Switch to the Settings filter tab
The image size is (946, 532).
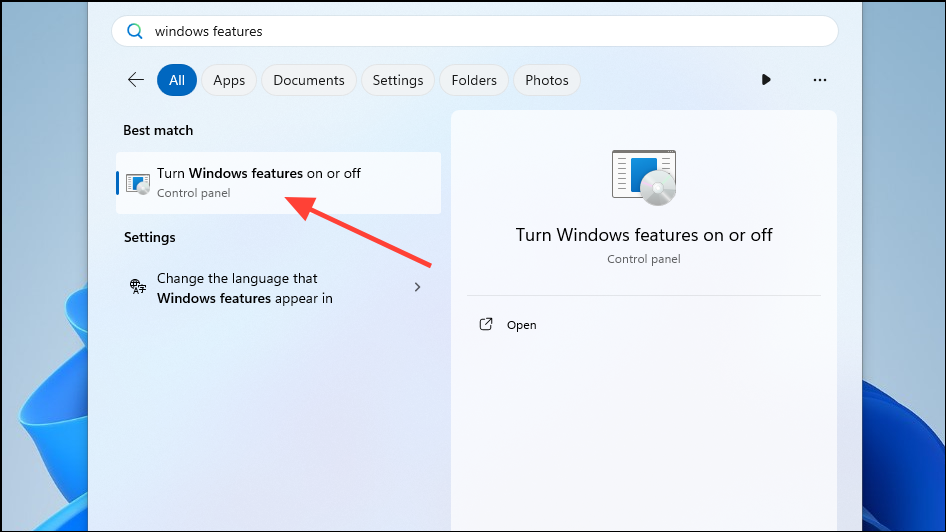(398, 80)
